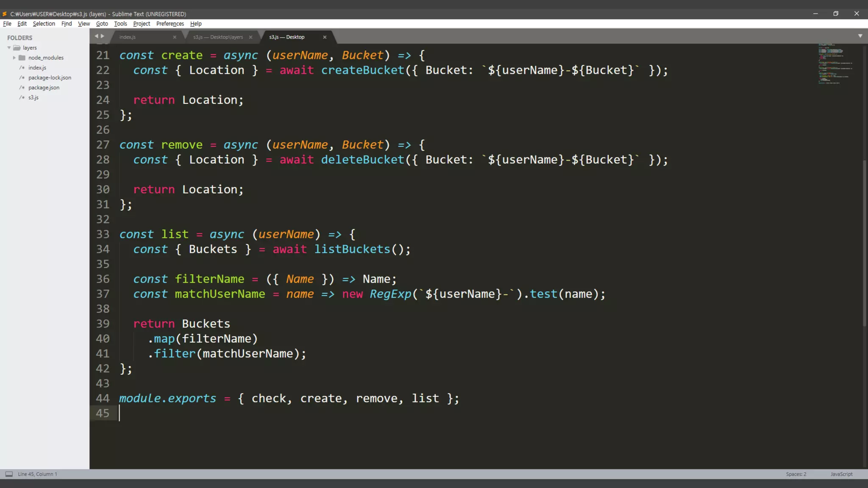Viewport: 868px width, 488px height.
Task: Click the vertical scrollbar handle
Action: [865, 244]
